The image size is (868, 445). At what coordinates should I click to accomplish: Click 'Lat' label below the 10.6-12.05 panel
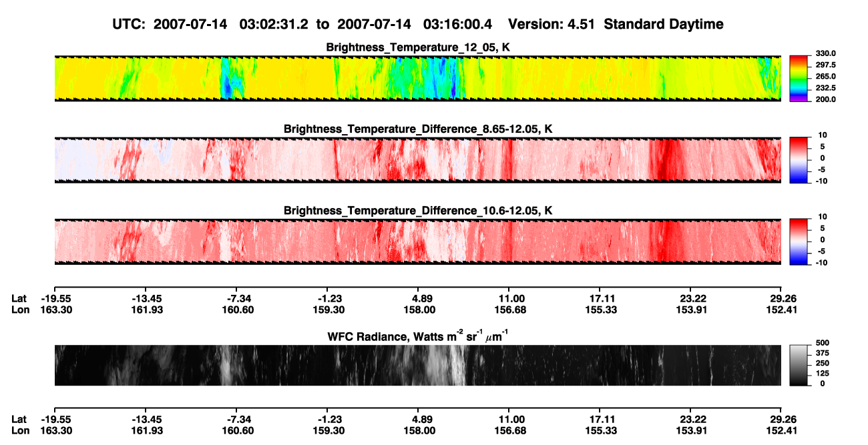(19, 298)
